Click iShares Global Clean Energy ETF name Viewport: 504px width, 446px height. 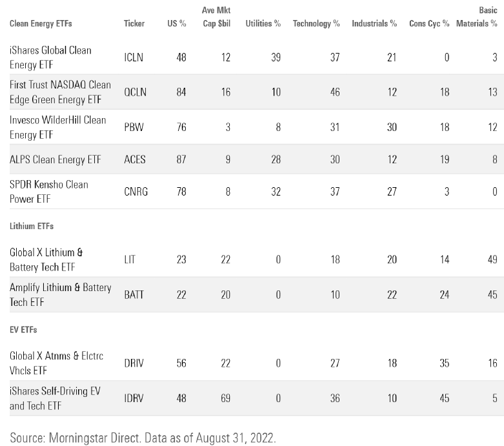pos(50,57)
